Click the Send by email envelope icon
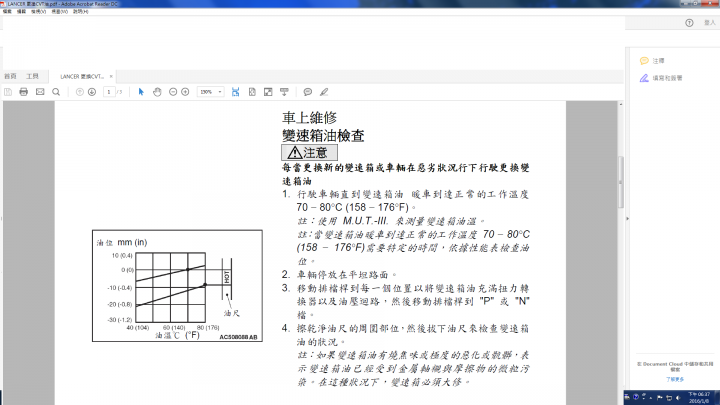 pos(40,92)
